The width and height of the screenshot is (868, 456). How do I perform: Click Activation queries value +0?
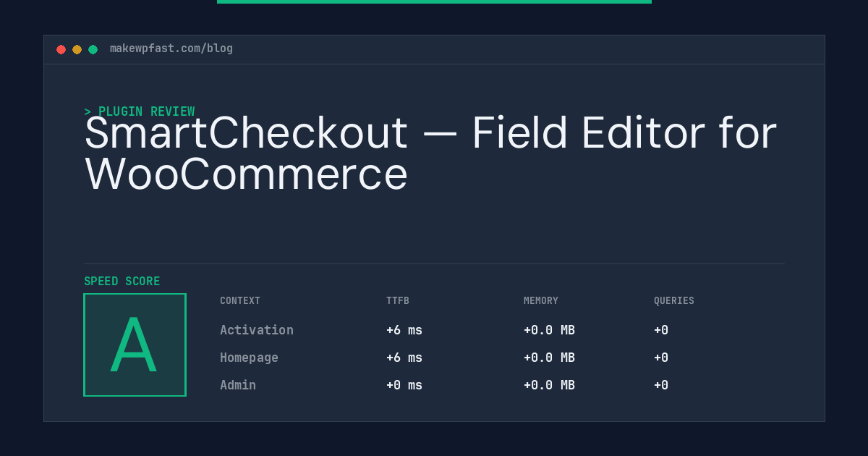pos(661,330)
